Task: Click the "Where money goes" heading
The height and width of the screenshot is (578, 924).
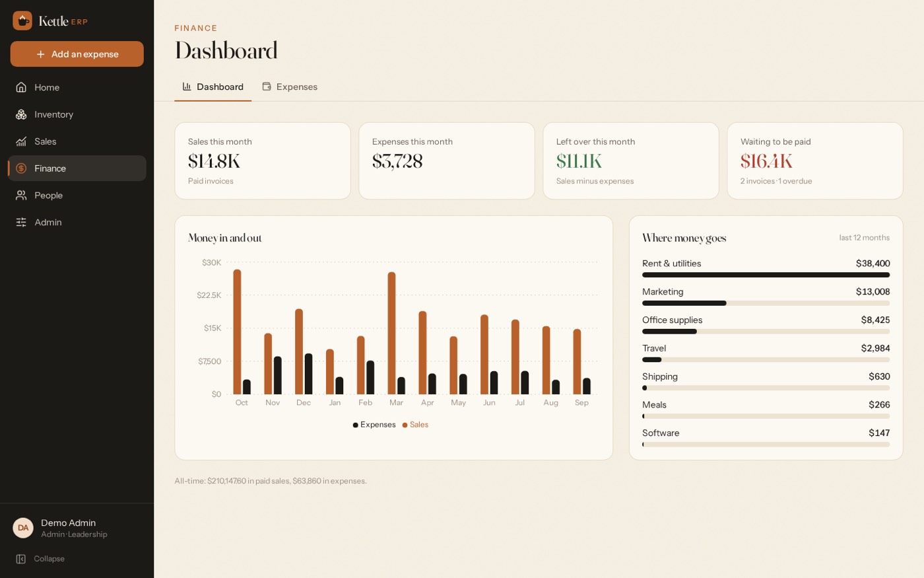Action: (684, 238)
